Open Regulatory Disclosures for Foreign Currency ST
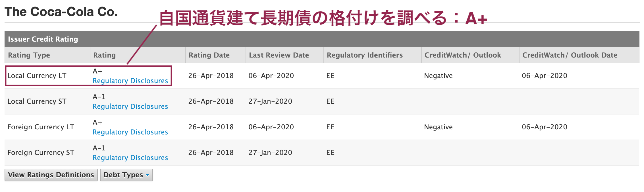This screenshot has width=644, height=192. (130, 158)
